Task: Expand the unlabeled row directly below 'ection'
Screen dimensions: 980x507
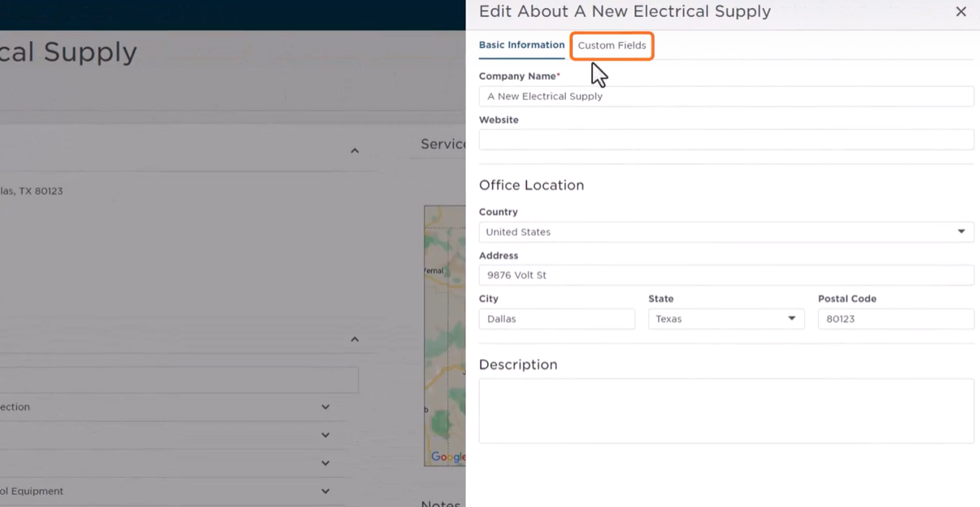Action: click(325, 435)
